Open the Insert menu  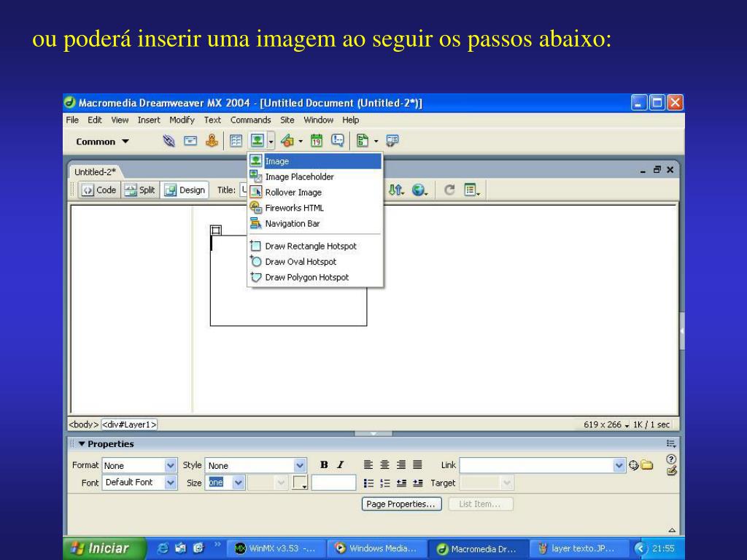click(x=149, y=120)
